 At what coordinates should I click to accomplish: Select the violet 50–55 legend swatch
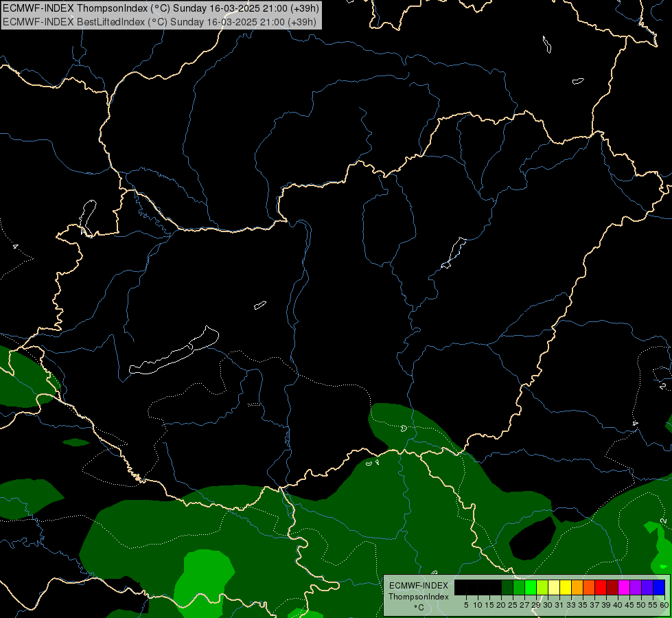(647, 587)
